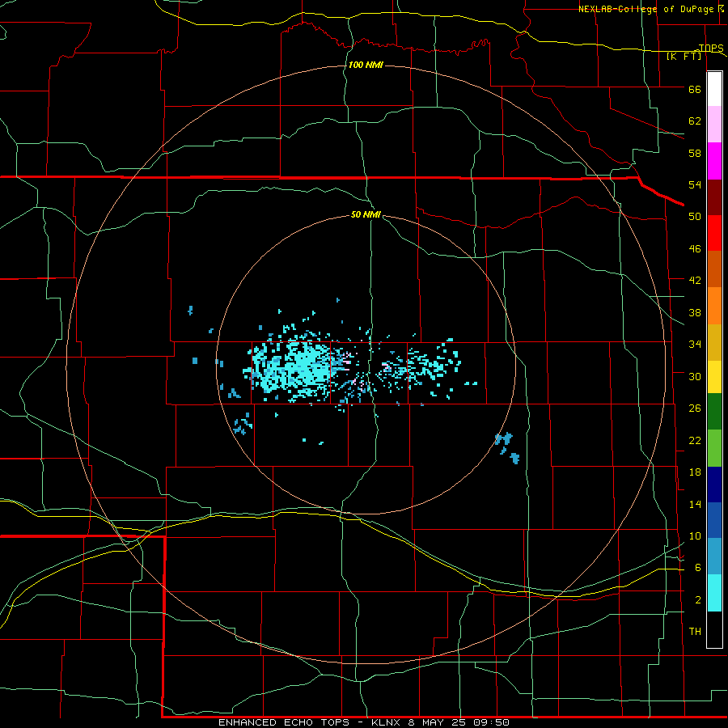728x728 pixels.
Task: Pick the dark orange legend swatch
Action: [x=714, y=269]
